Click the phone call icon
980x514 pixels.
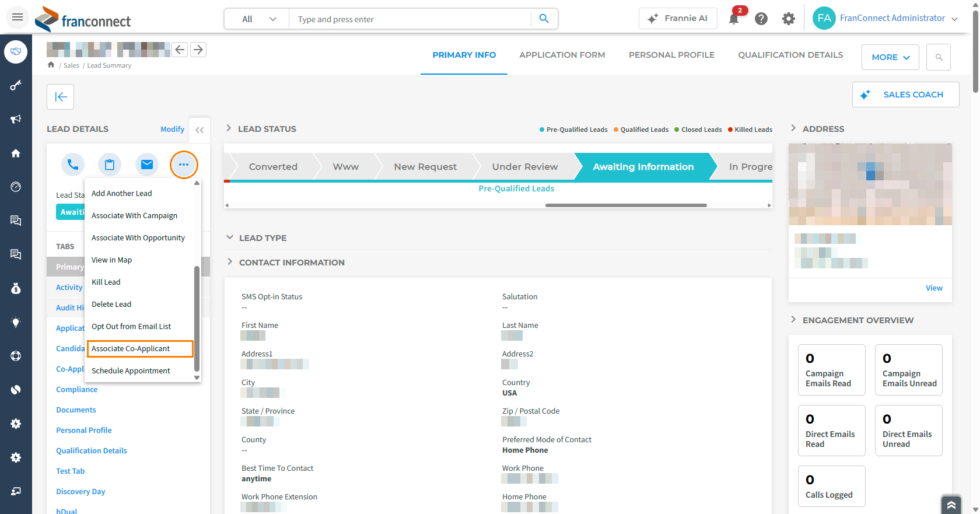73,165
